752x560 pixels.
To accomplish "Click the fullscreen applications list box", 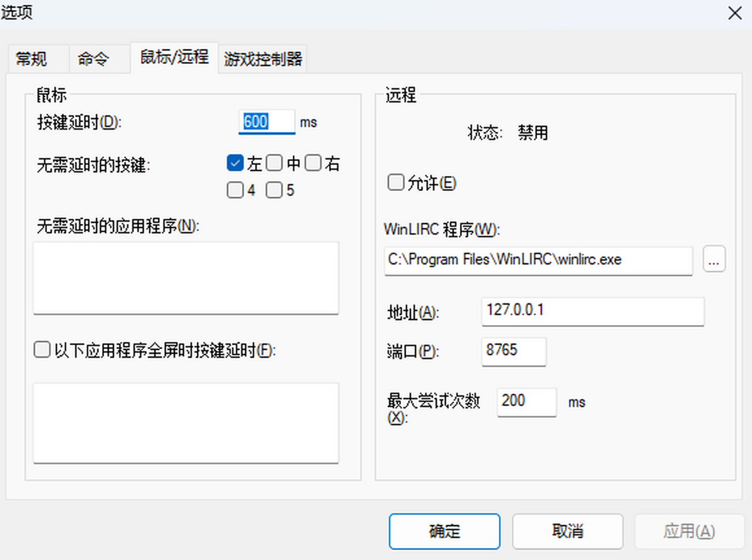I will (185, 423).
